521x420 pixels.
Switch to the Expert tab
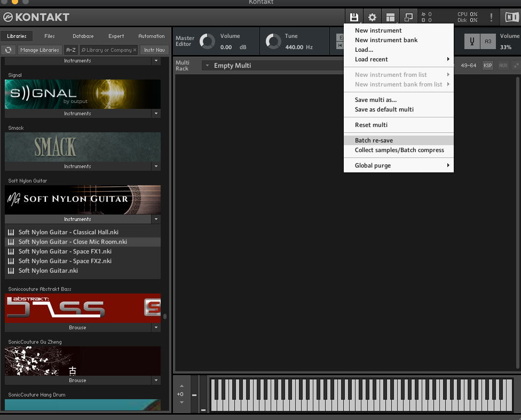click(116, 36)
